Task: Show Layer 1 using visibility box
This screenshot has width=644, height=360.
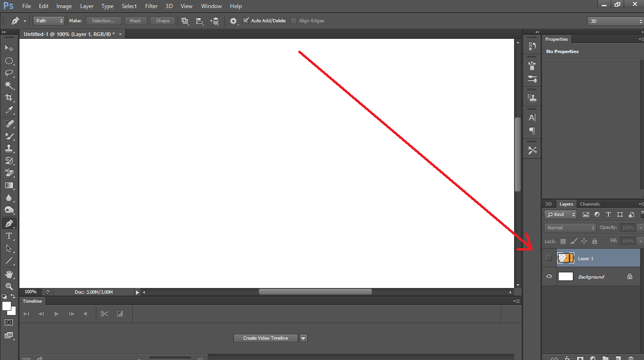Action: 549,258
